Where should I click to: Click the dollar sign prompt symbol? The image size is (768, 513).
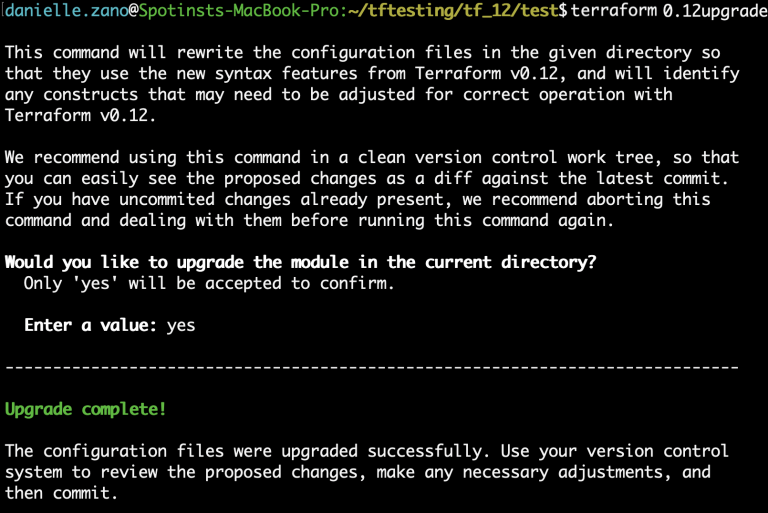pos(566,12)
